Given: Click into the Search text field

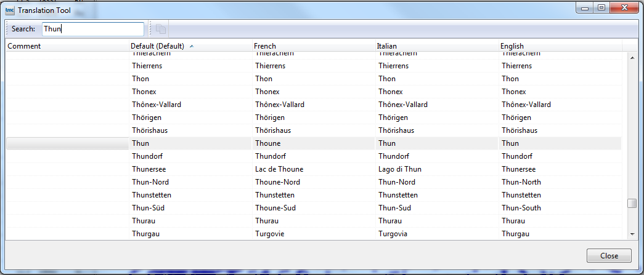Looking at the screenshot, I should (92, 29).
